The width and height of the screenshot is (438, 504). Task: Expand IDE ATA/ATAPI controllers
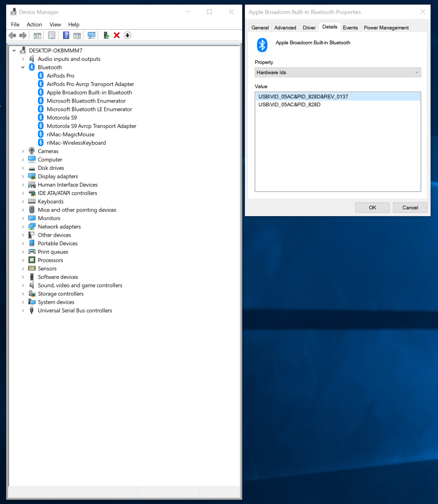23,193
